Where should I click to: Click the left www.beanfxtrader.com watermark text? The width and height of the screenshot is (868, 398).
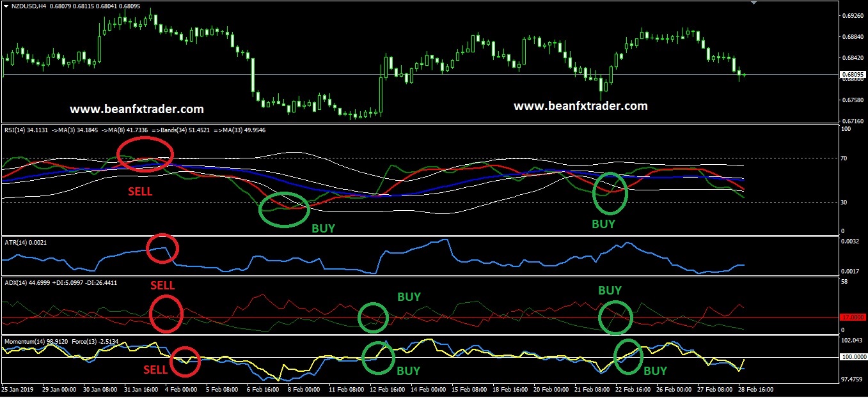137,109
